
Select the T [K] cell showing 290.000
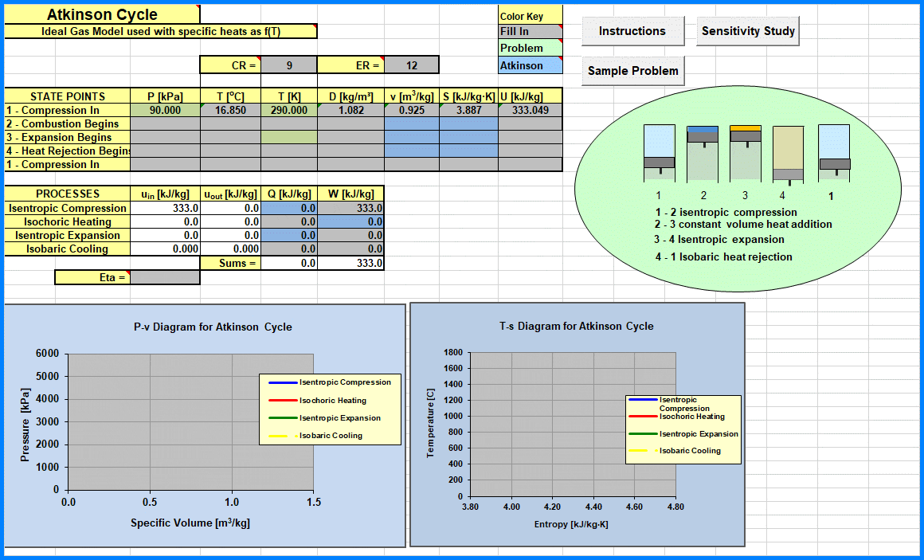288,111
